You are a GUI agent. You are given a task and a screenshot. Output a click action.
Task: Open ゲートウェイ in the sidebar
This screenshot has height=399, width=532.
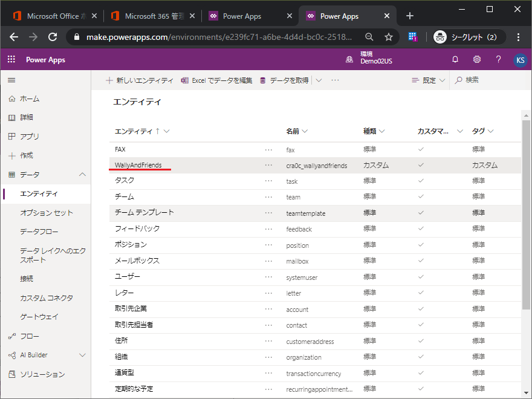pyautogui.click(x=39, y=317)
